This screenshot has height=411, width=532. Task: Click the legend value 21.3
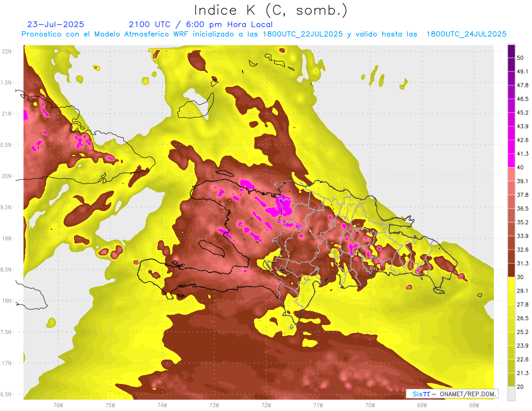point(523,373)
